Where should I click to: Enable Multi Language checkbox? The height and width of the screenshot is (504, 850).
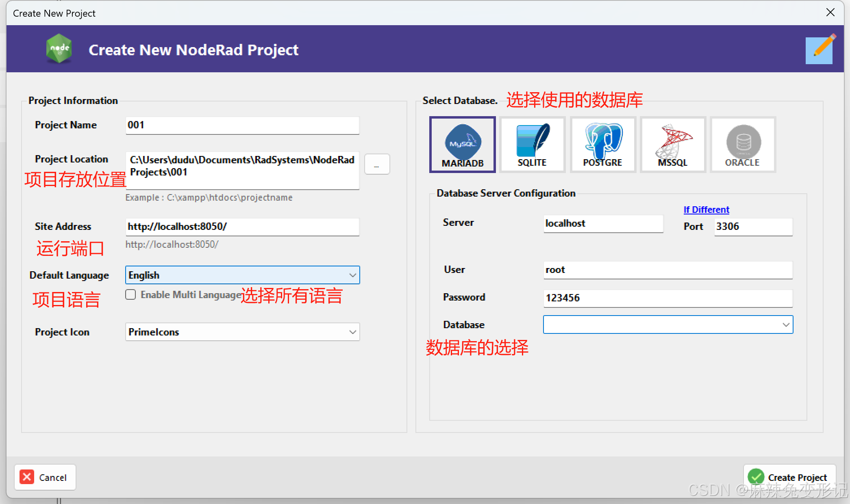click(x=130, y=294)
